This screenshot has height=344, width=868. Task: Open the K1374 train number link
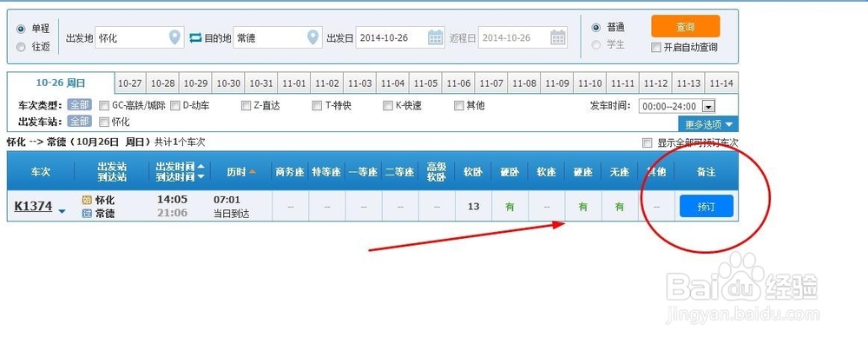click(33, 207)
